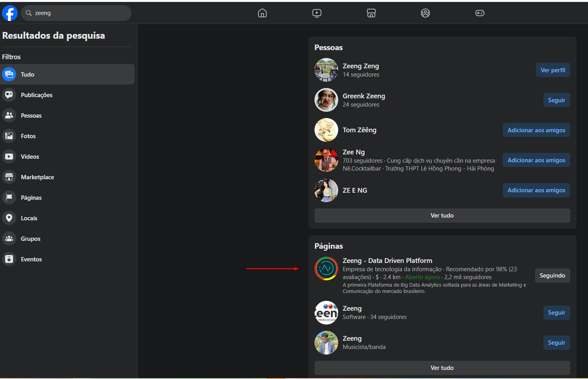The image size is (588, 379).
Task: Follow Greenk Zeeng with Seguir button
Action: 556,100
